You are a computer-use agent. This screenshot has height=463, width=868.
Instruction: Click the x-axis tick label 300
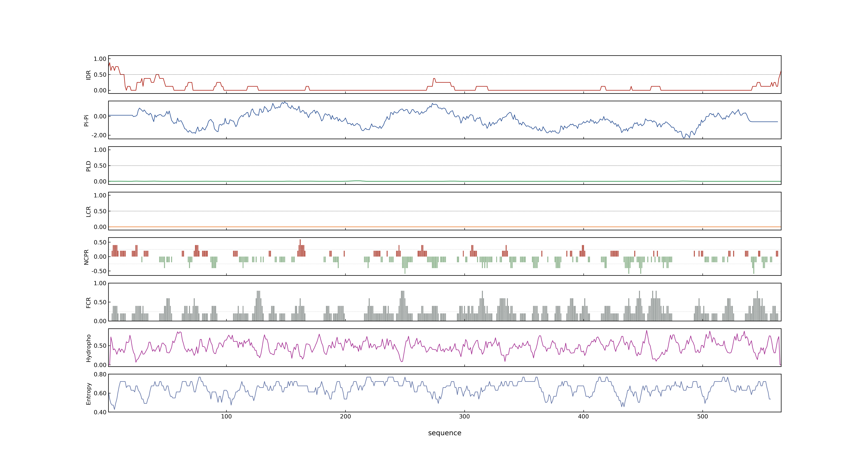point(464,416)
